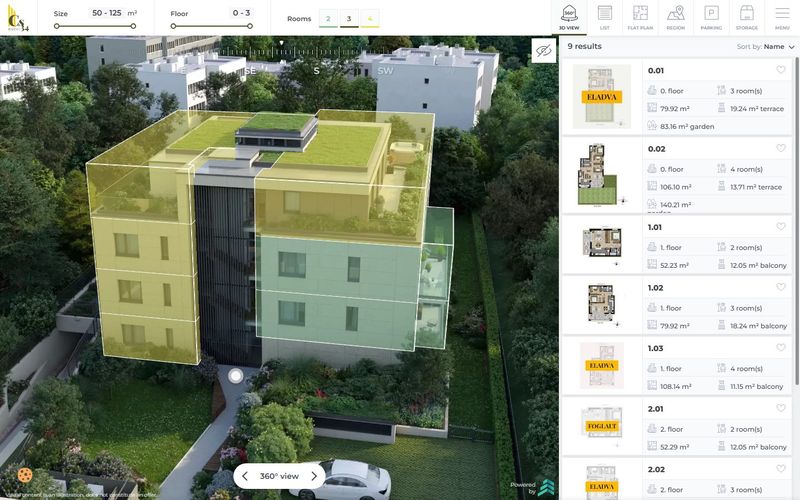This screenshot has width=800, height=500.
Task: Hide apartment overlays with eye icon
Action: (544, 51)
